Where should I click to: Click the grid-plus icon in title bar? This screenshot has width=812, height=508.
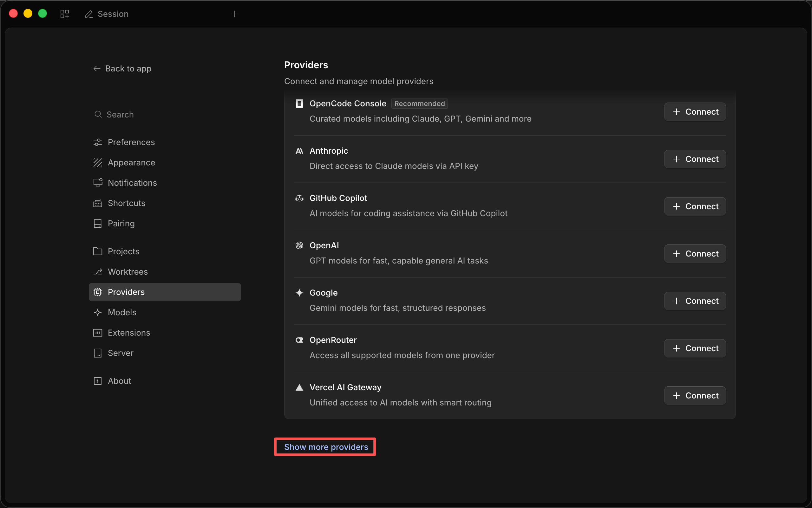tap(64, 14)
